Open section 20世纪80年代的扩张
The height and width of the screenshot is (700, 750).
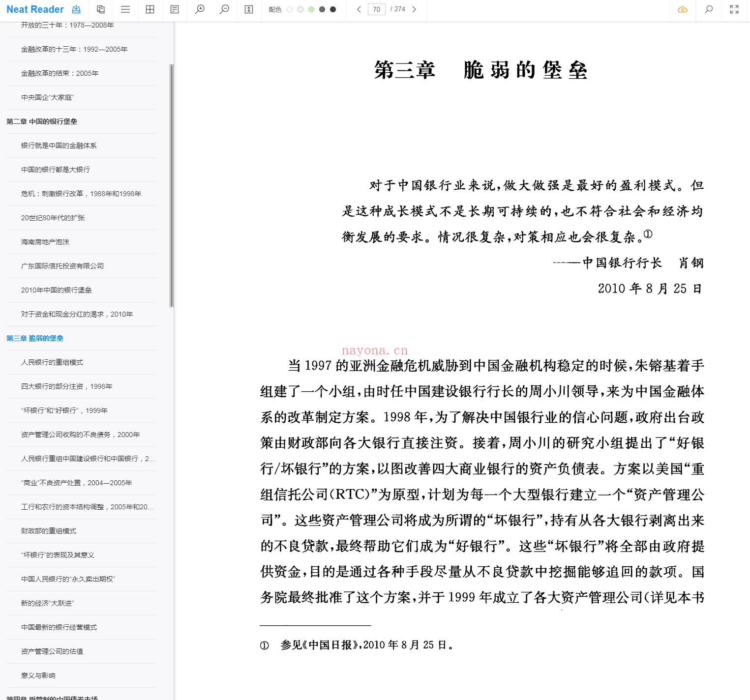point(53,218)
